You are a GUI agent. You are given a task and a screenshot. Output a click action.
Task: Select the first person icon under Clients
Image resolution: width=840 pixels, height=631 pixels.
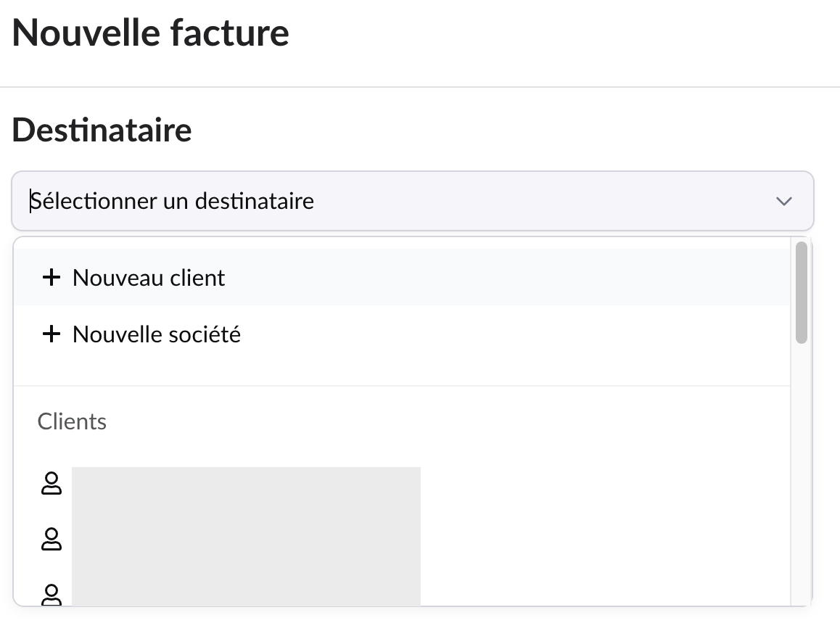point(51,484)
